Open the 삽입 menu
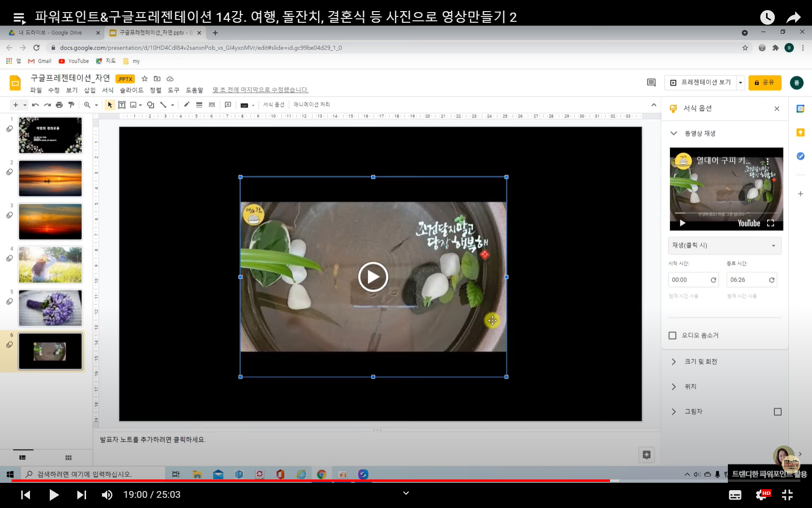812x508 pixels. coord(90,90)
